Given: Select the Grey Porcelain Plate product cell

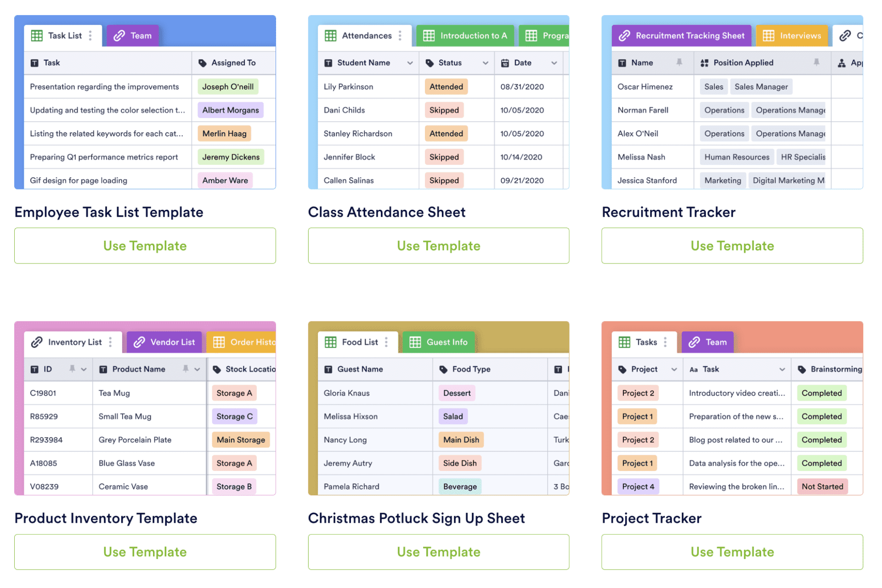Looking at the screenshot, I should pyautogui.click(x=150, y=440).
